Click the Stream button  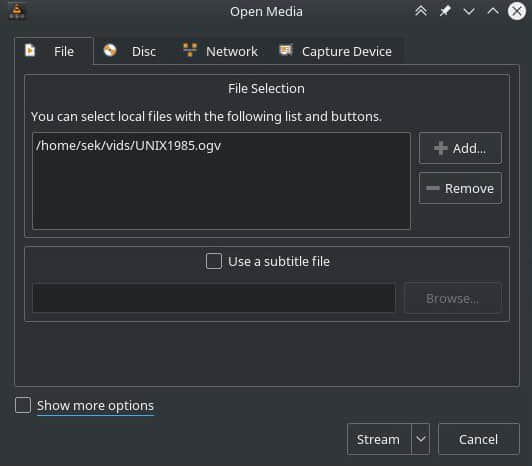[379, 439]
